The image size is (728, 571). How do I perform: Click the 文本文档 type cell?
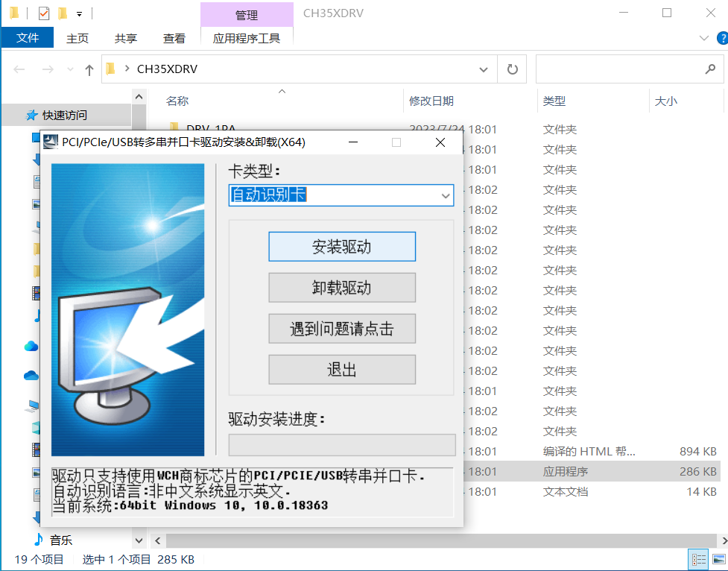[566, 491]
